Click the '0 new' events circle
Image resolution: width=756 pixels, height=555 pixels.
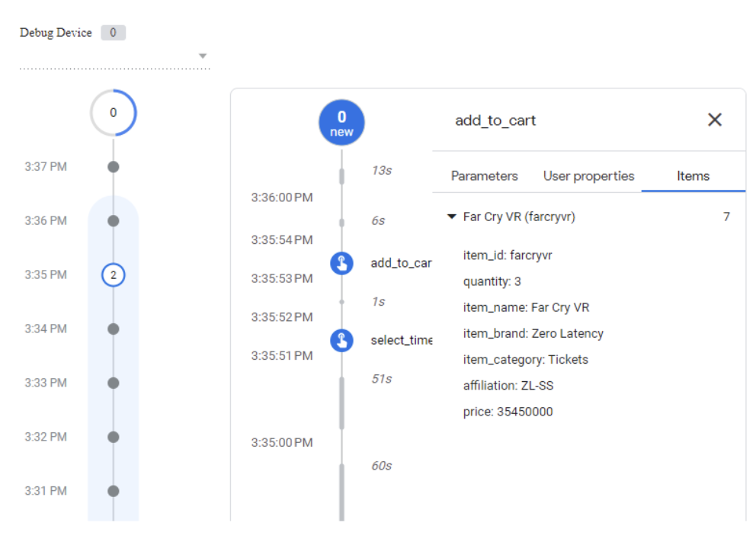[341, 123]
